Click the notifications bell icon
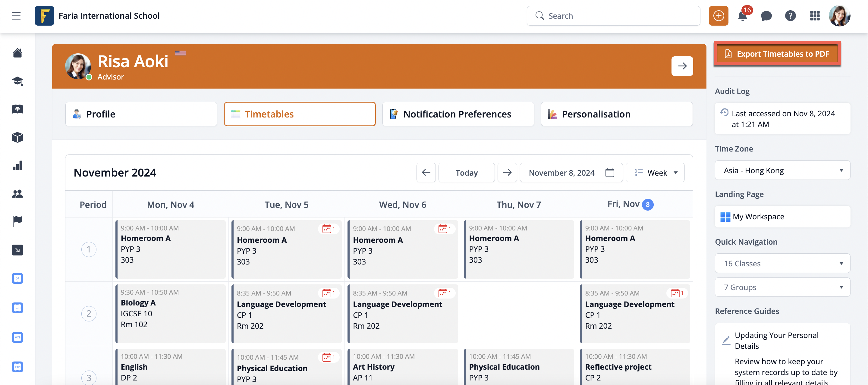The image size is (868, 385). click(x=742, y=16)
